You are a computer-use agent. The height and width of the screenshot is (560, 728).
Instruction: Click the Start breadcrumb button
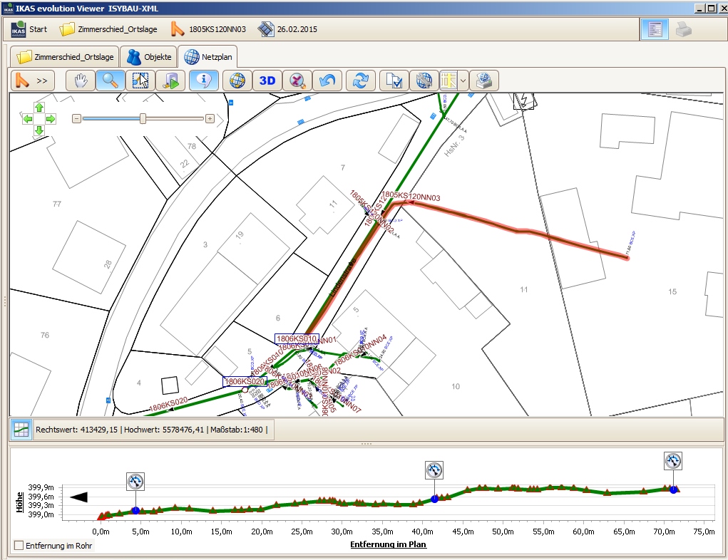pyautogui.click(x=29, y=30)
